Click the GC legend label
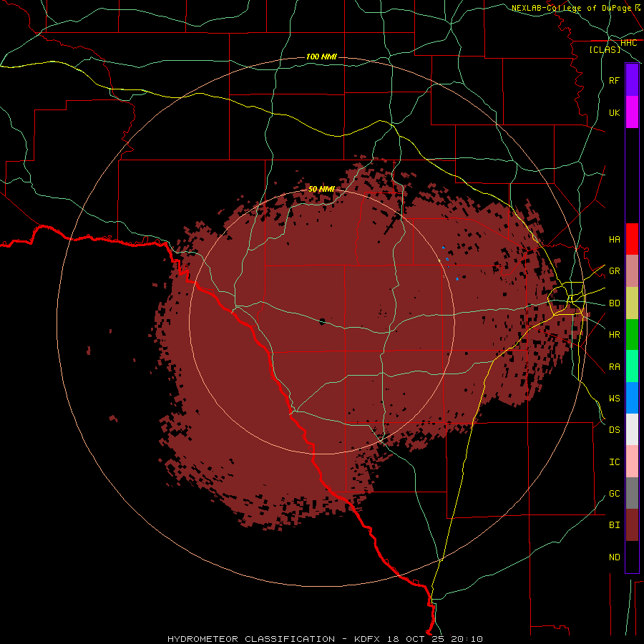 [x=614, y=493]
